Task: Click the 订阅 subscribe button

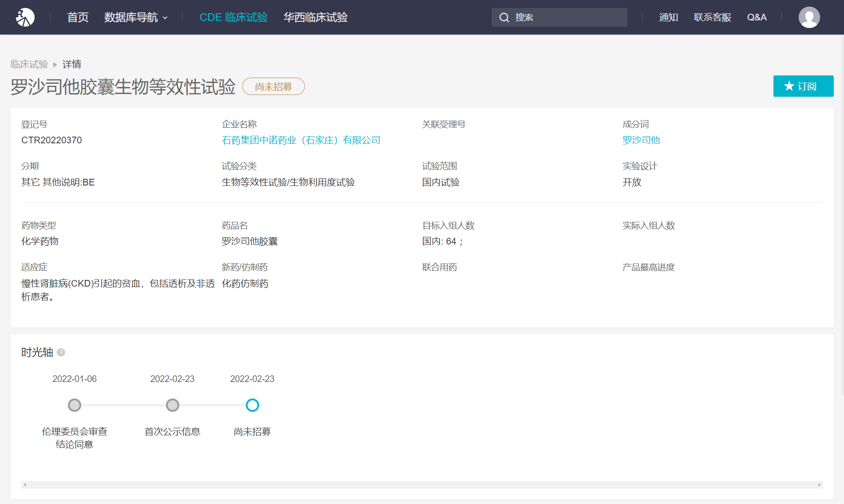Action: (x=803, y=86)
